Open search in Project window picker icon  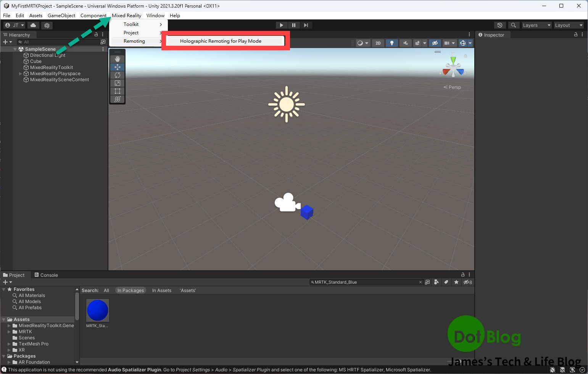[427, 282]
